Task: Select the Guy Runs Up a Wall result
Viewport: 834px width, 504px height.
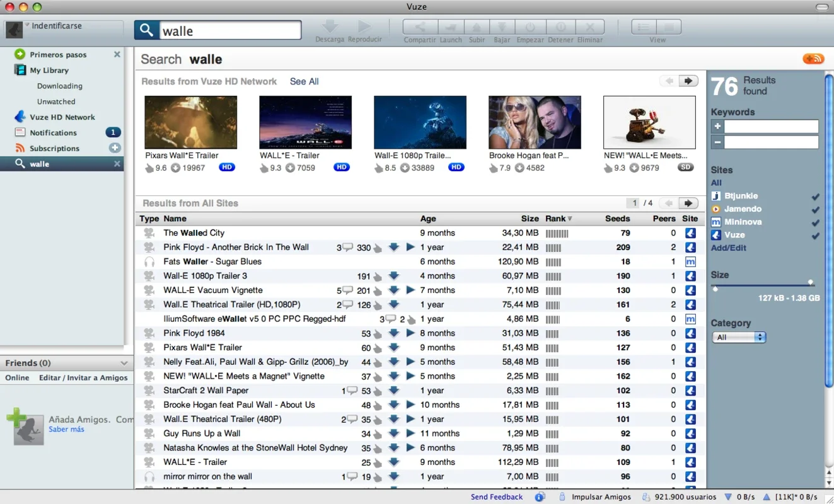Action: pos(420,433)
